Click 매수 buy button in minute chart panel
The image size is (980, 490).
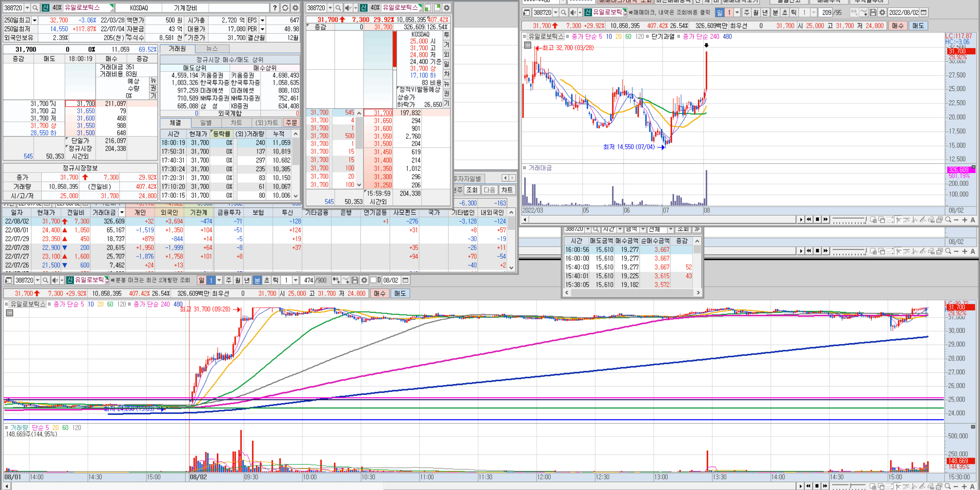coord(379,294)
